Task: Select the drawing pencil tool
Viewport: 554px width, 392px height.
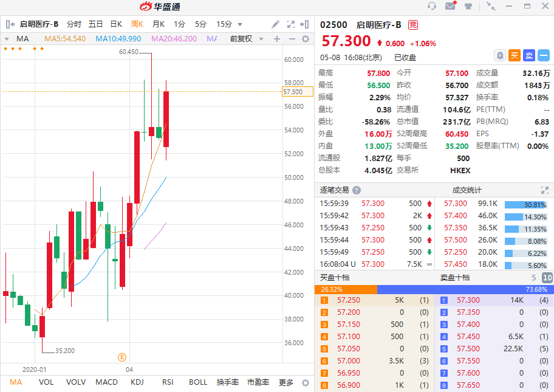Action: (275, 24)
